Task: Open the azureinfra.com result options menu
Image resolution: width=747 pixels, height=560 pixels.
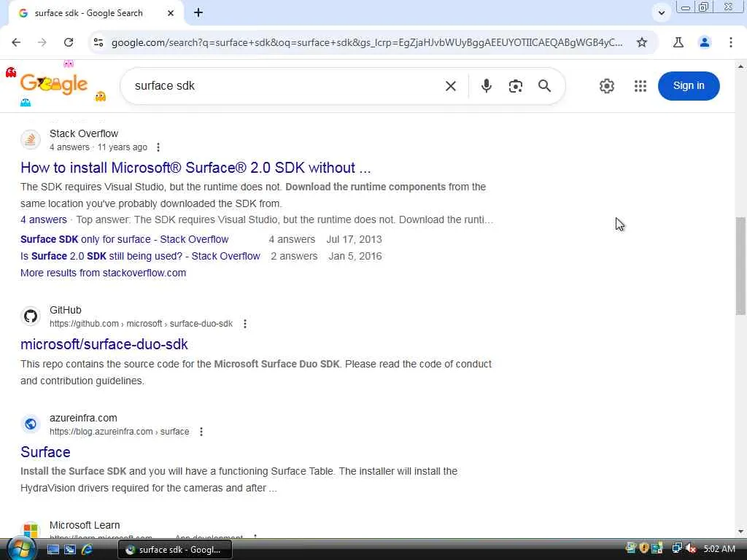Action: point(201,432)
